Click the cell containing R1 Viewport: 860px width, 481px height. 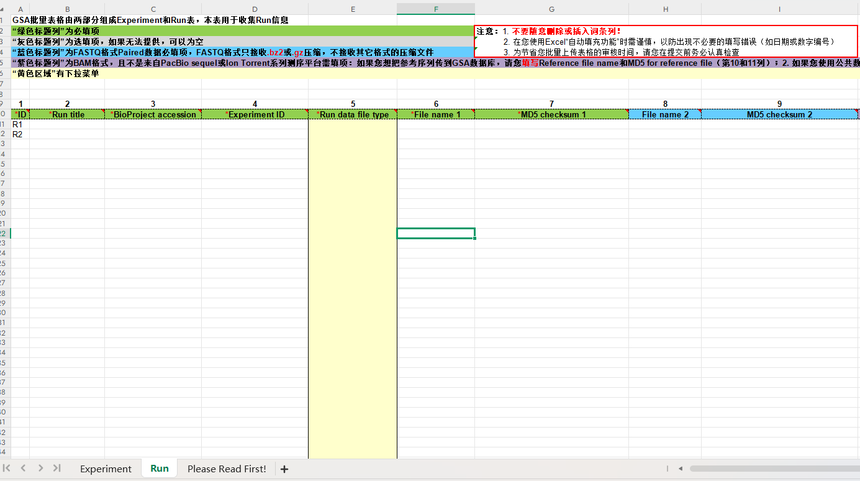point(17,125)
